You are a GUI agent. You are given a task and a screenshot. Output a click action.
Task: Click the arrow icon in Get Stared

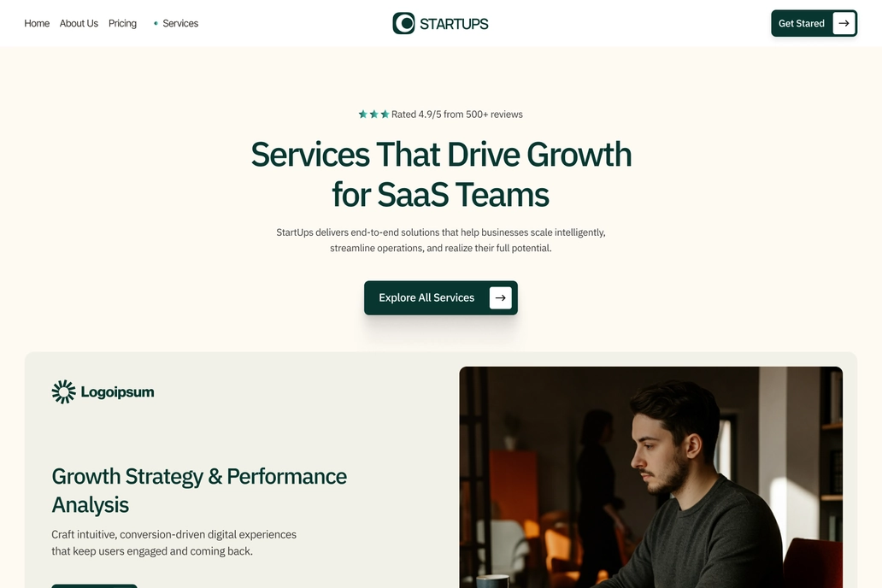tap(844, 23)
